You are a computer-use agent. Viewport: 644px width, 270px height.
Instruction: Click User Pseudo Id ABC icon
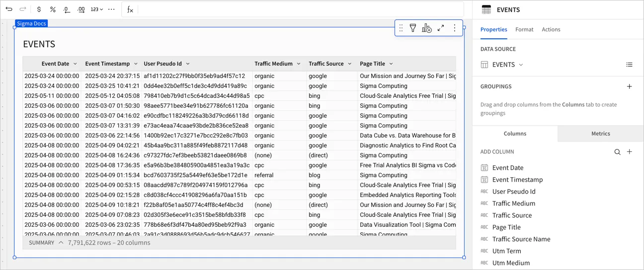pyautogui.click(x=484, y=192)
